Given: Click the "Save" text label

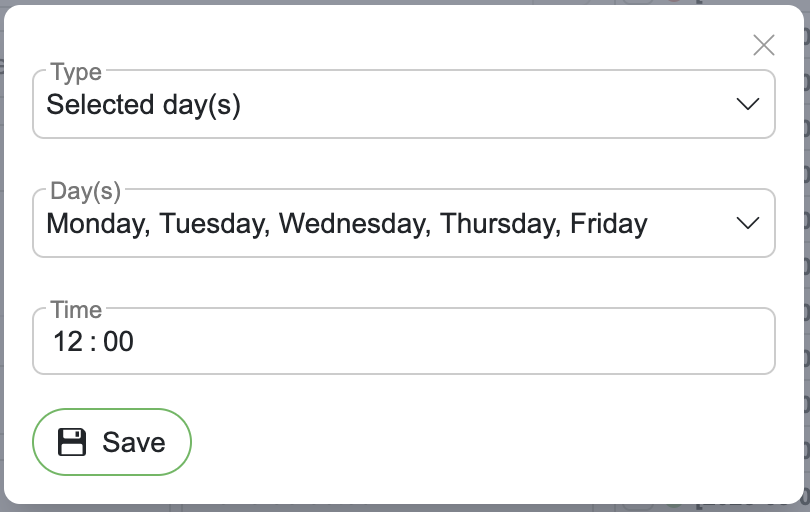Looking at the screenshot, I should (x=134, y=442).
